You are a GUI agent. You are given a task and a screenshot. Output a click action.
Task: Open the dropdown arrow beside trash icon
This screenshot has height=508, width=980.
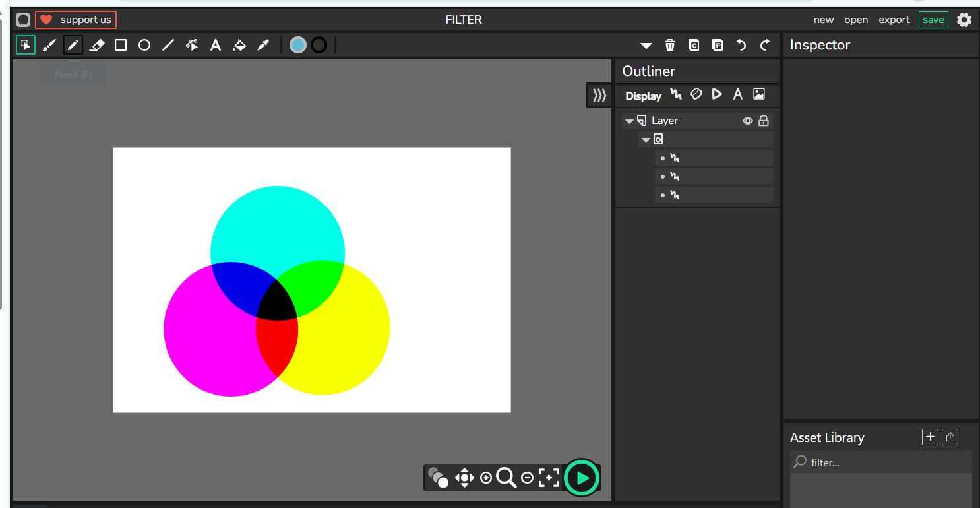(646, 46)
